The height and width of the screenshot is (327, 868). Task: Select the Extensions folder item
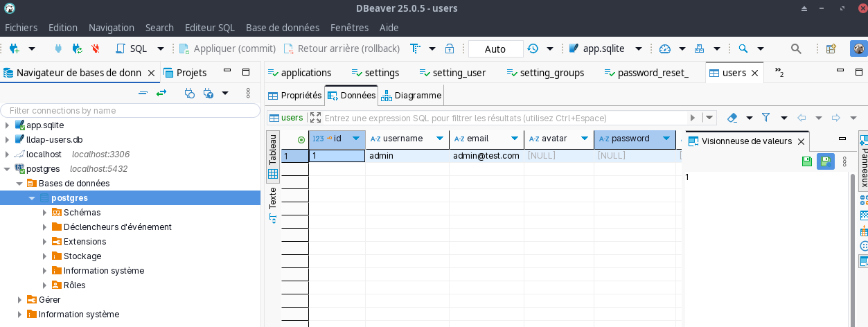pyautogui.click(x=85, y=242)
